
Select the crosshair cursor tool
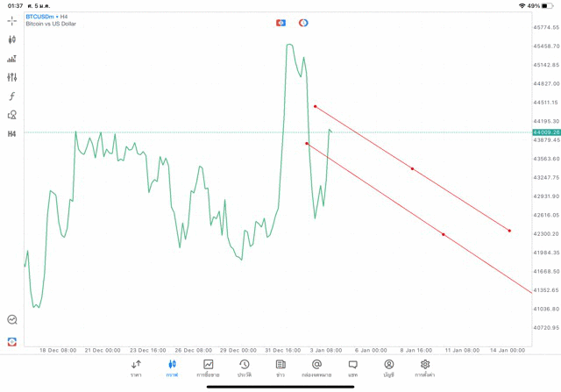(x=12, y=20)
